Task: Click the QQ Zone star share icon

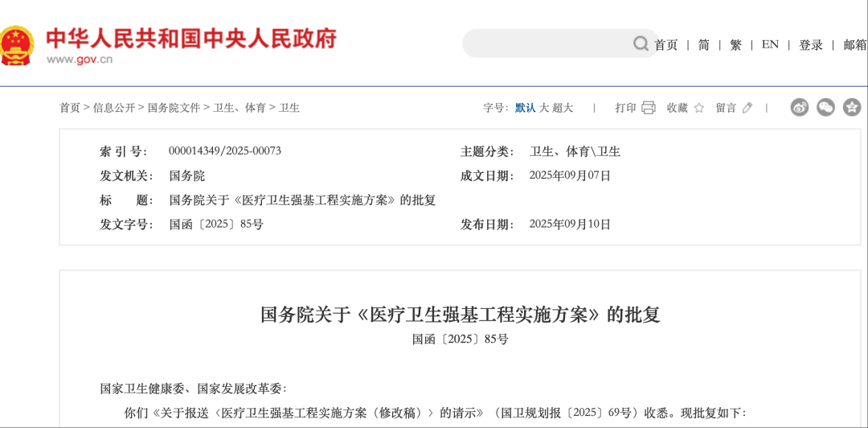Action: (x=852, y=107)
